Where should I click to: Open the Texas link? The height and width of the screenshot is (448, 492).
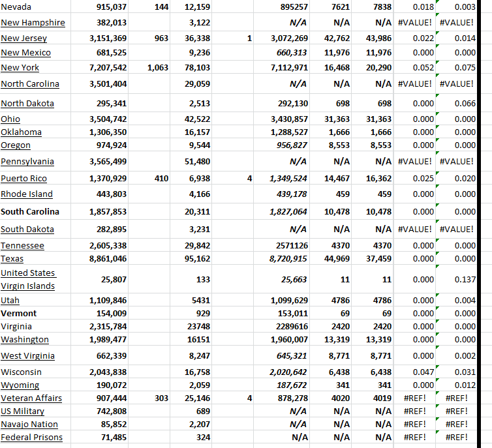click(x=12, y=259)
